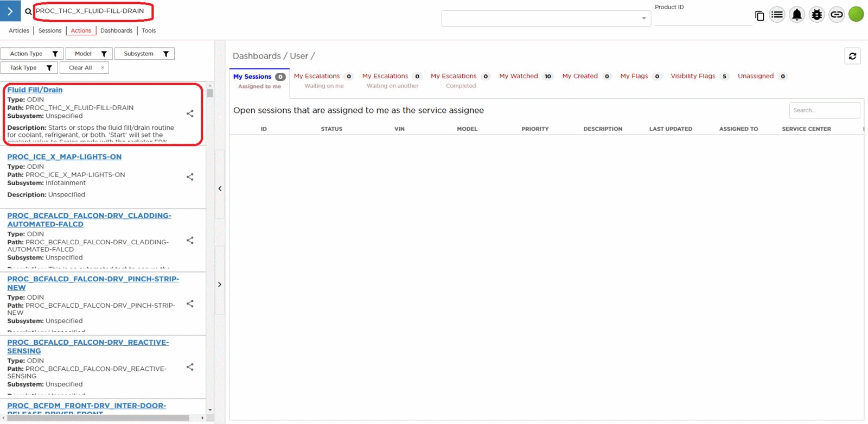Click the copy clipboard icon in header

point(759,16)
